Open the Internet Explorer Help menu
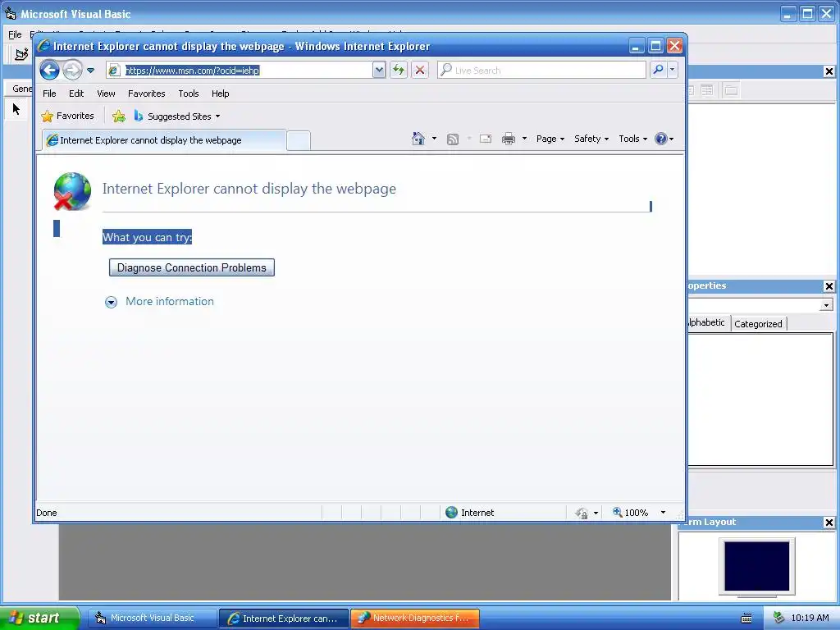The height and width of the screenshot is (630, 840). pos(220,94)
